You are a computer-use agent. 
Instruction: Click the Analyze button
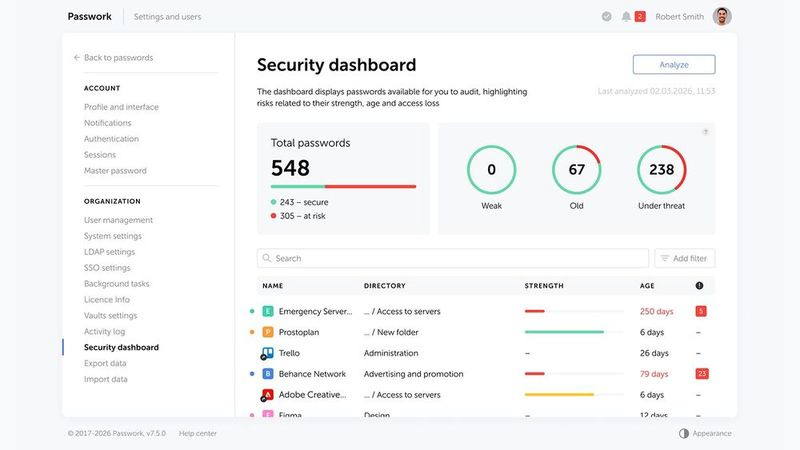tap(674, 65)
